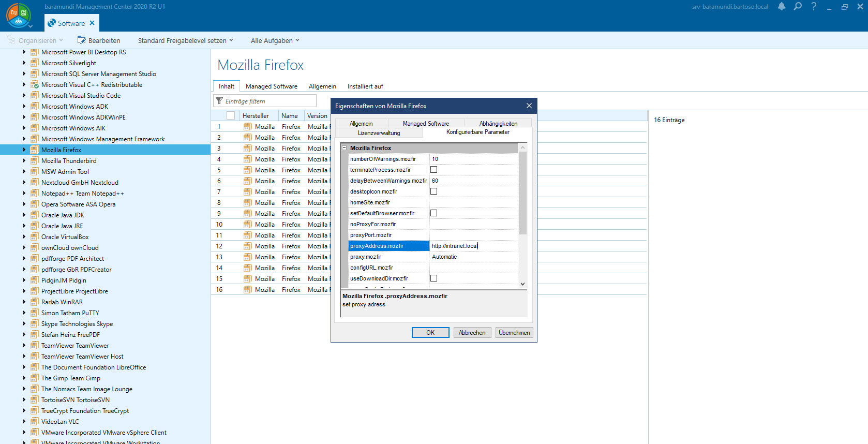Open the Lizenzverwaltung tab in dialog
This screenshot has height=444, width=868.
pyautogui.click(x=379, y=133)
